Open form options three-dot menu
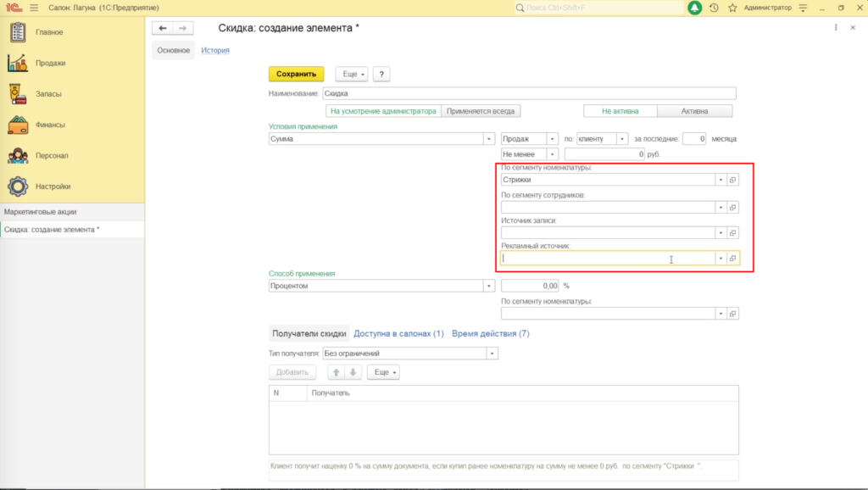Viewport: 868px width, 490px height. [836, 28]
